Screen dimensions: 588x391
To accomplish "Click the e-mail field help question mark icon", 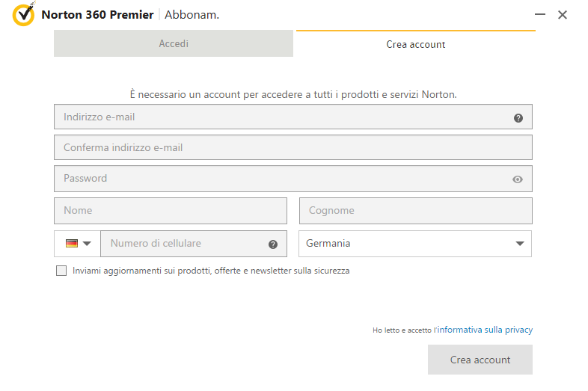I will [x=518, y=118].
